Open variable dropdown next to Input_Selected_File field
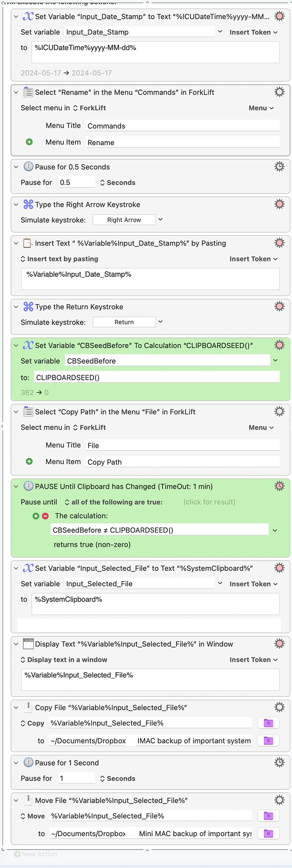The height and width of the screenshot is (868, 292). click(220, 584)
